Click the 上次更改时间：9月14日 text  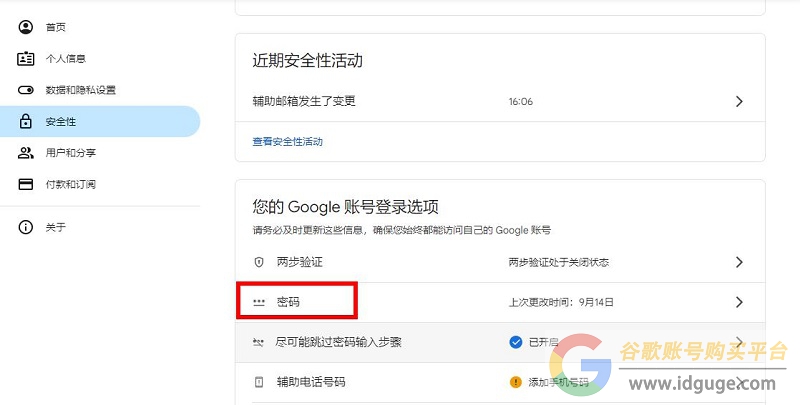pos(561,302)
